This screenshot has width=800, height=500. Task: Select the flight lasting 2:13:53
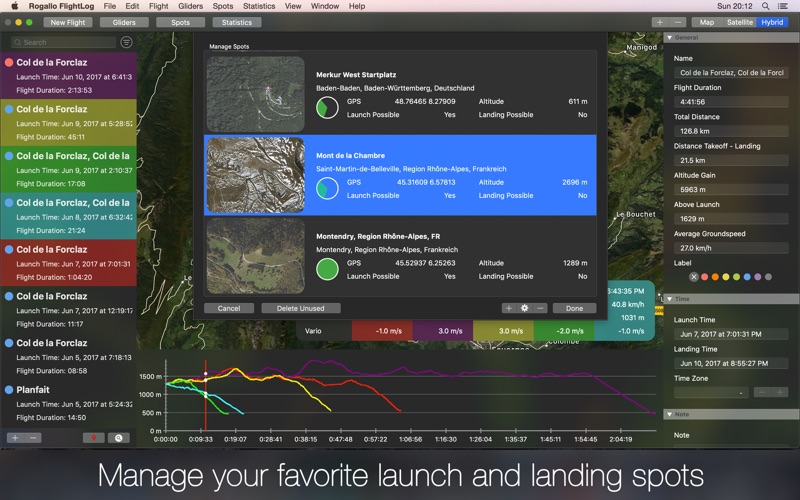pos(68,76)
